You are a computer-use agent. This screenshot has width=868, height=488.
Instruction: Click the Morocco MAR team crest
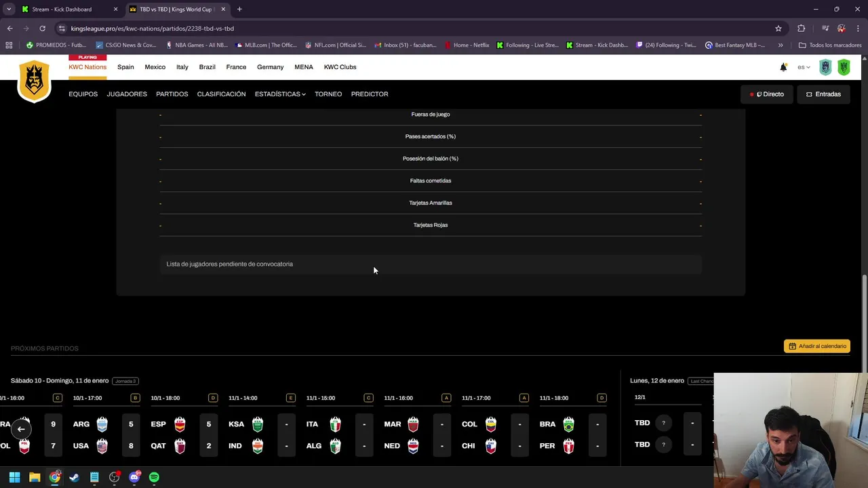(413, 424)
